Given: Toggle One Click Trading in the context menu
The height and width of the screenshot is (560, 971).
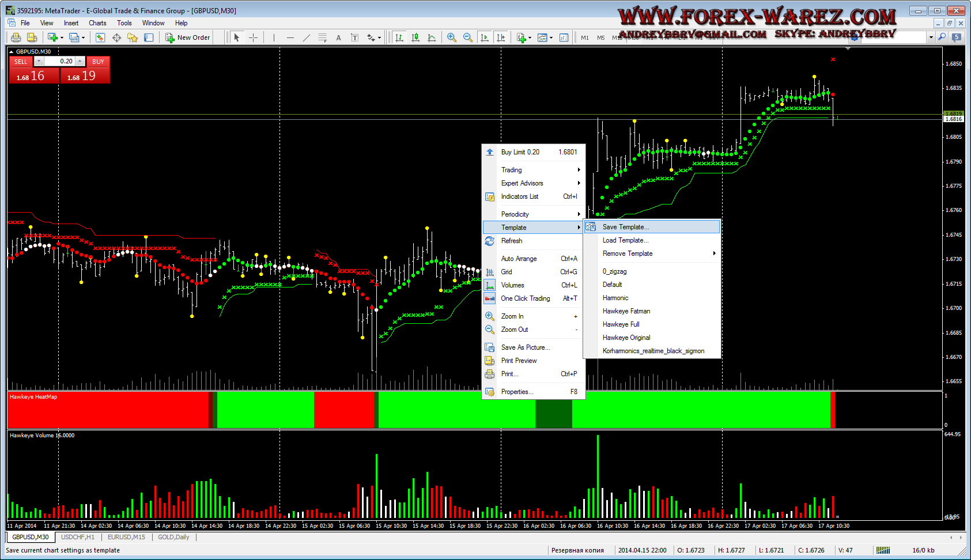Looking at the screenshot, I should point(525,298).
